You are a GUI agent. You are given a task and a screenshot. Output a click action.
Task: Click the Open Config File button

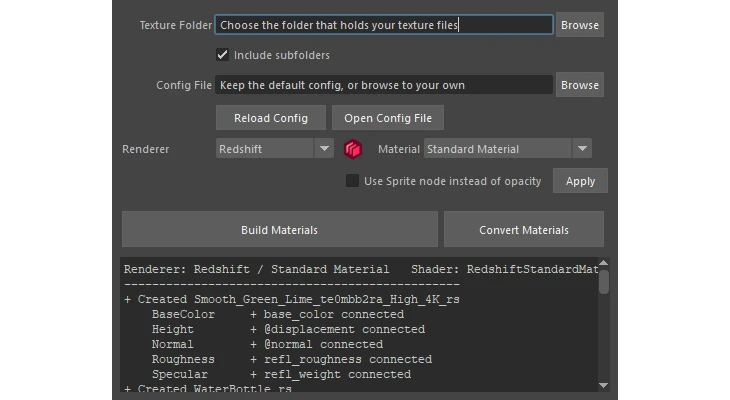388,118
